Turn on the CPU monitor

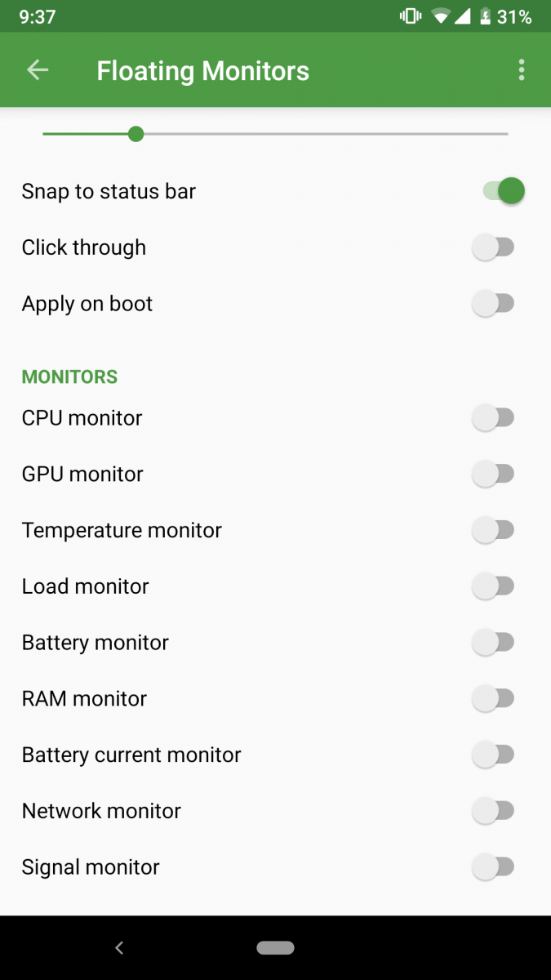click(493, 417)
